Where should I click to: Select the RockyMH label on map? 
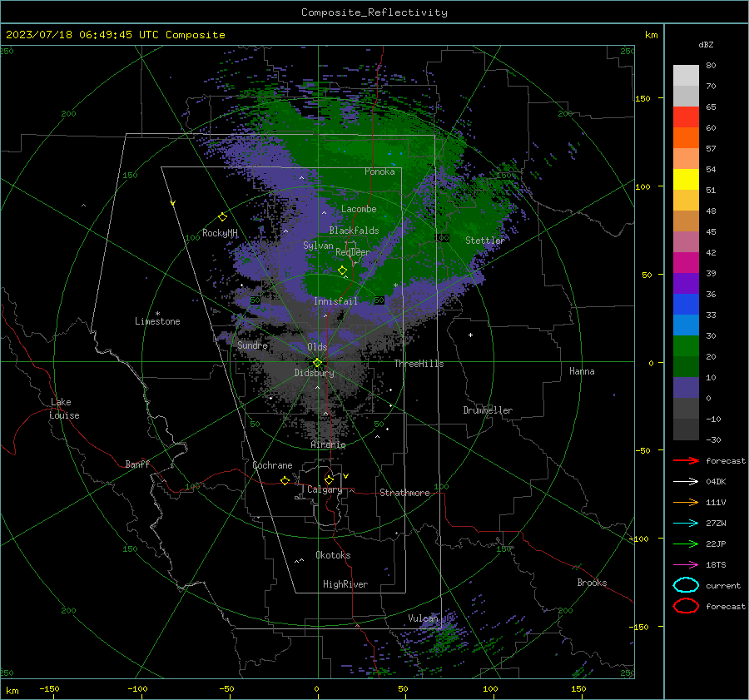point(220,233)
